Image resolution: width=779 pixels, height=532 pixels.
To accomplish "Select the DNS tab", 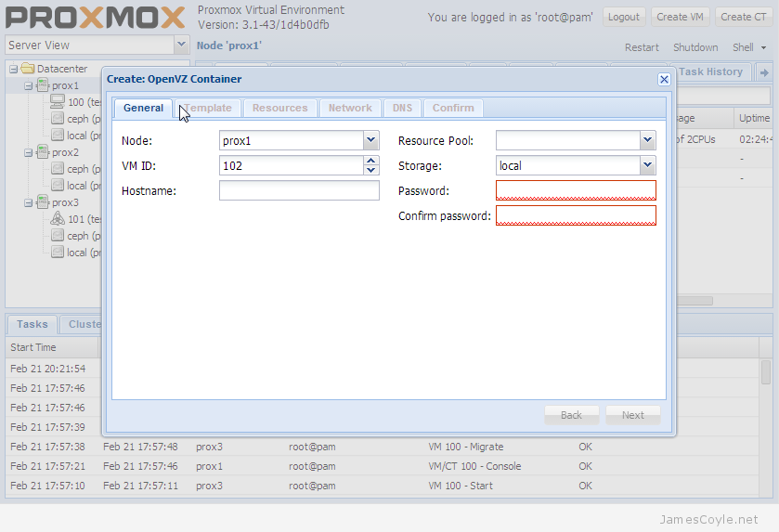I will pyautogui.click(x=402, y=108).
